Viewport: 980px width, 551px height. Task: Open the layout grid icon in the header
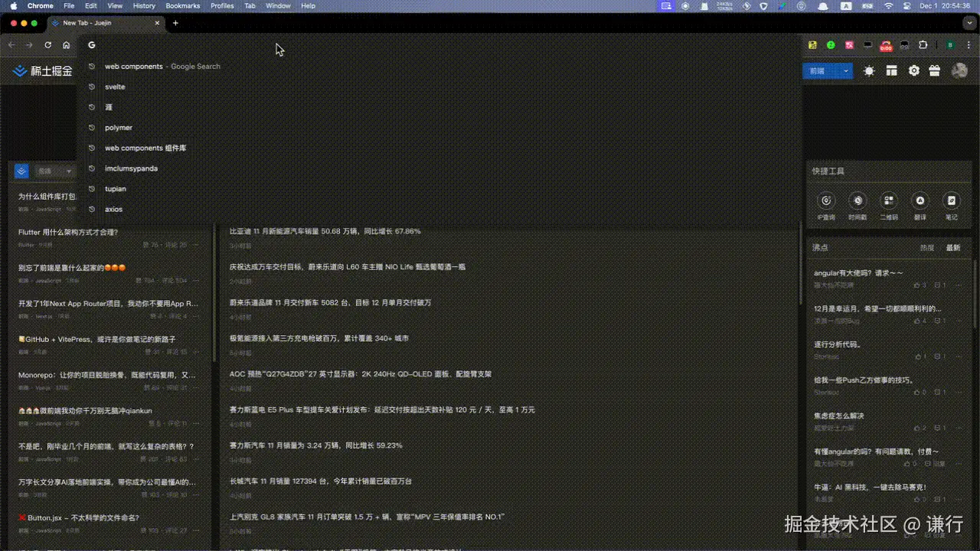point(891,70)
